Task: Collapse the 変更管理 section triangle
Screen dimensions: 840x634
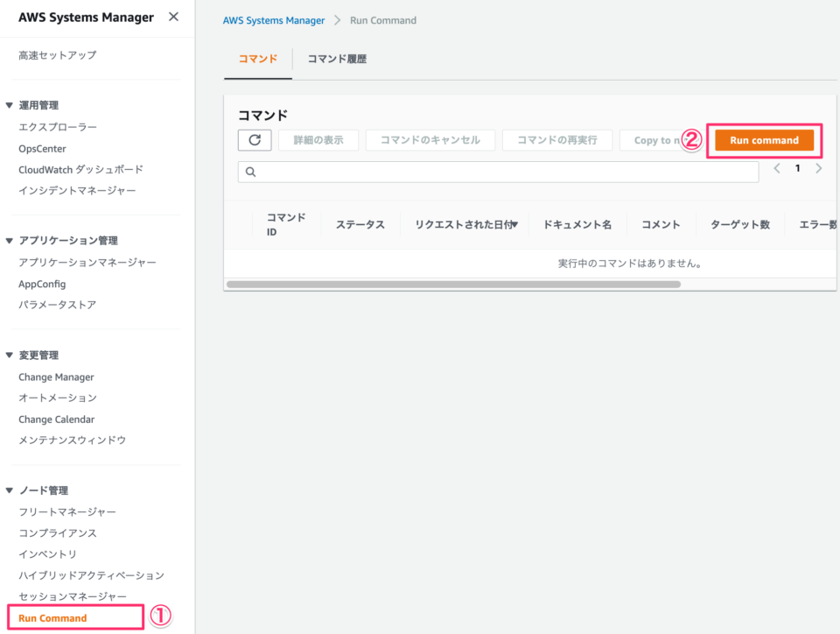Action: click(11, 355)
